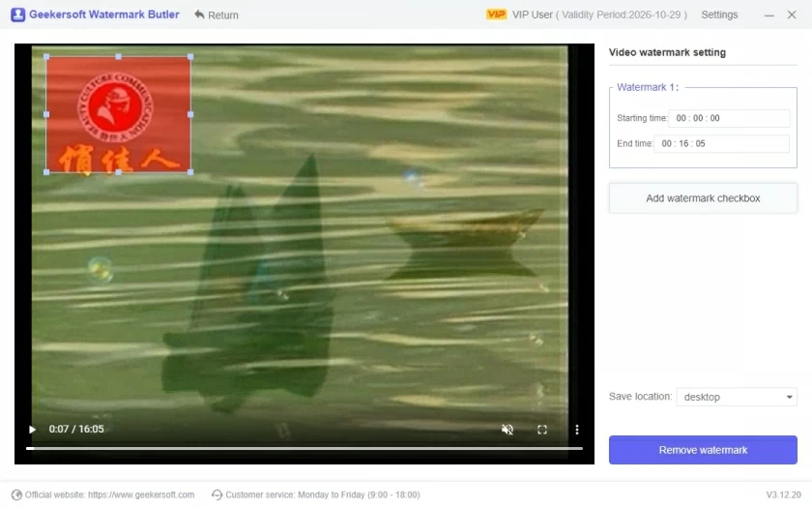
Task: Open the official website link geekersoft.com
Action: [x=141, y=494]
